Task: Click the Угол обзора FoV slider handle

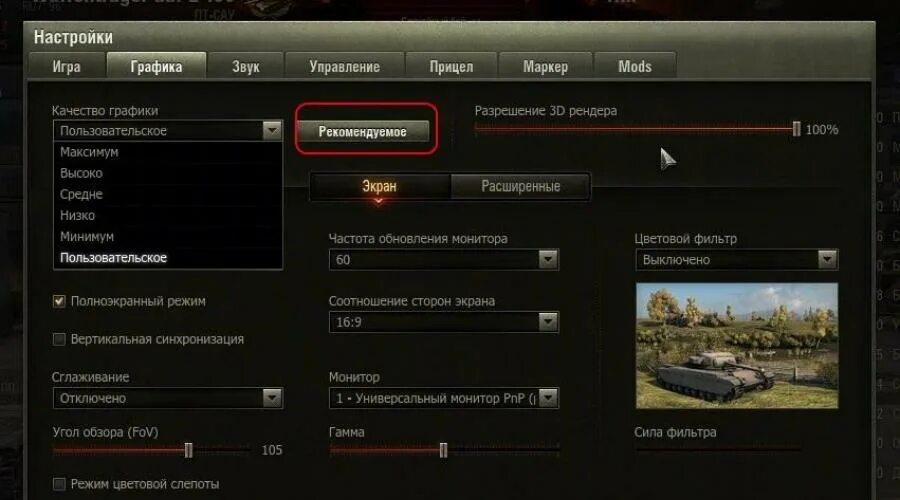Action: click(x=188, y=450)
